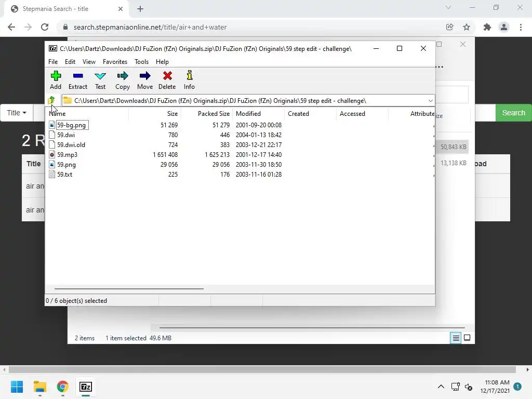
Task: Open the Chrome tab search chevron
Action: tap(448, 7)
